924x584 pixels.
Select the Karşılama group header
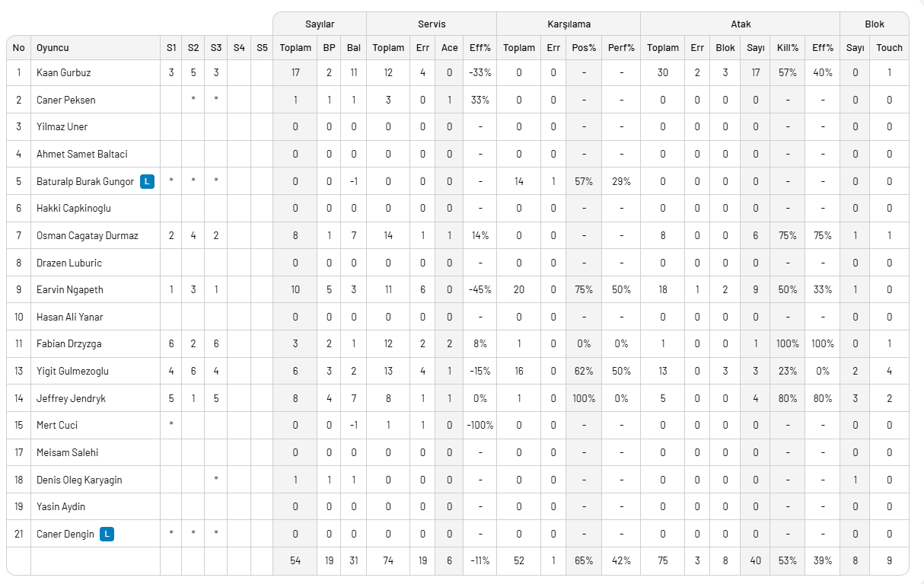point(569,24)
